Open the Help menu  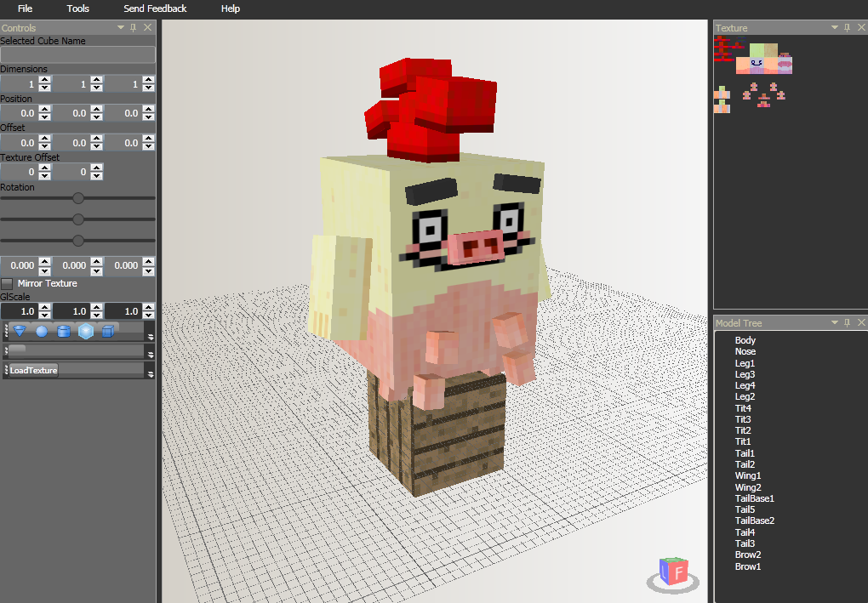(x=230, y=9)
